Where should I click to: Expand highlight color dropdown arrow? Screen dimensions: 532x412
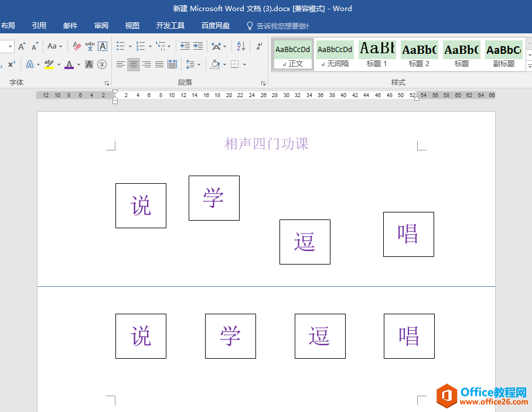(x=59, y=64)
